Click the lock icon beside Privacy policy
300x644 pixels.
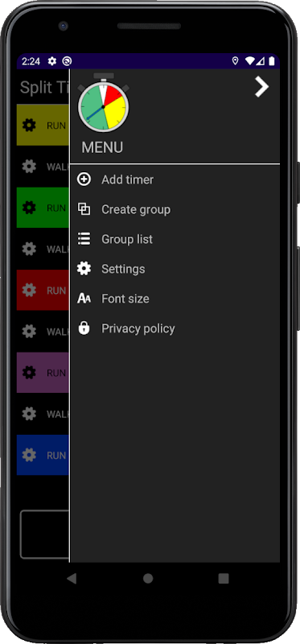pos(84,328)
